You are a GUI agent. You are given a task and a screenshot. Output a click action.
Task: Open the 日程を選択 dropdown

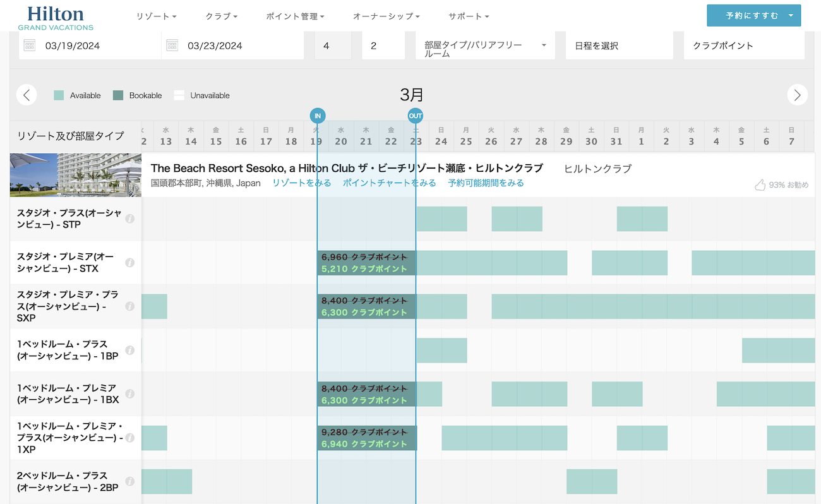[x=620, y=45]
